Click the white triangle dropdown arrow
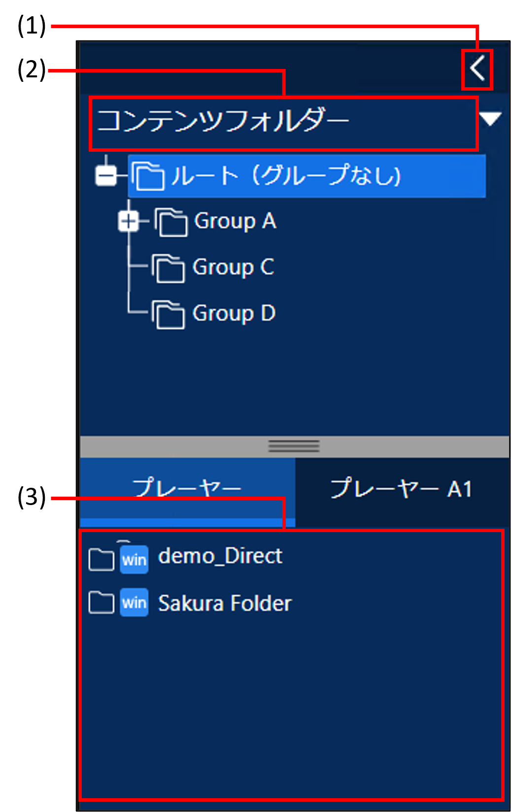The image size is (511, 812). tap(490, 119)
